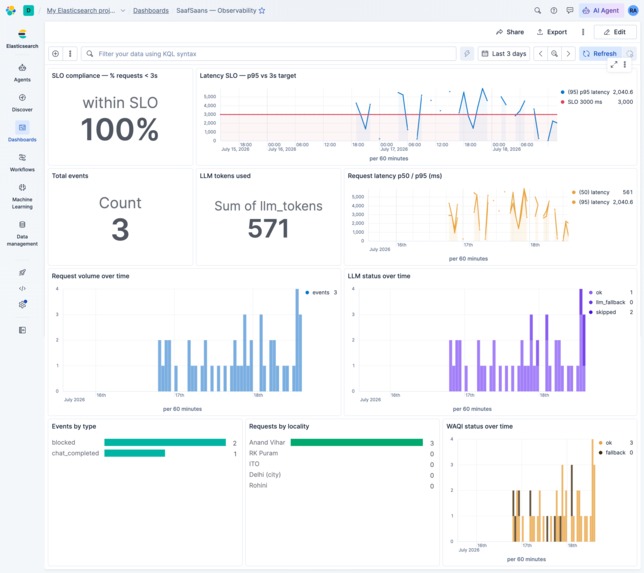This screenshot has height=573, width=644.
Task: Open Machine Learning in the sidebar
Action: coord(22,196)
